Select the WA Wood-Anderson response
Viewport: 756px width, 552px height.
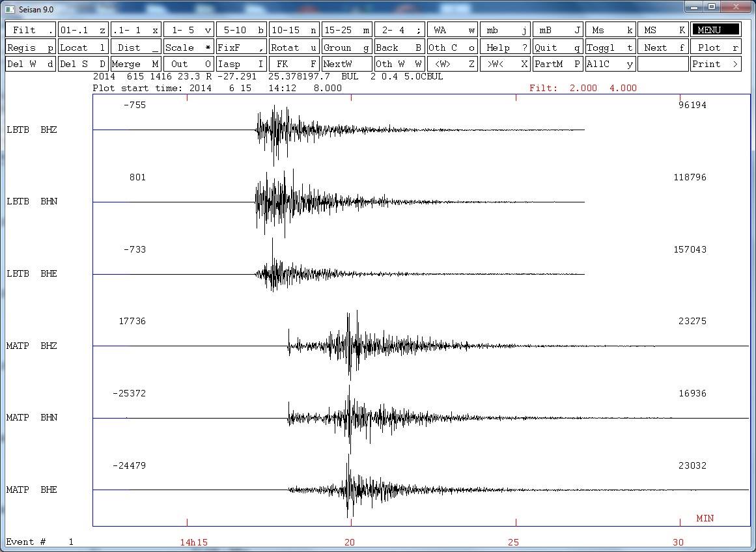pyautogui.click(x=452, y=29)
